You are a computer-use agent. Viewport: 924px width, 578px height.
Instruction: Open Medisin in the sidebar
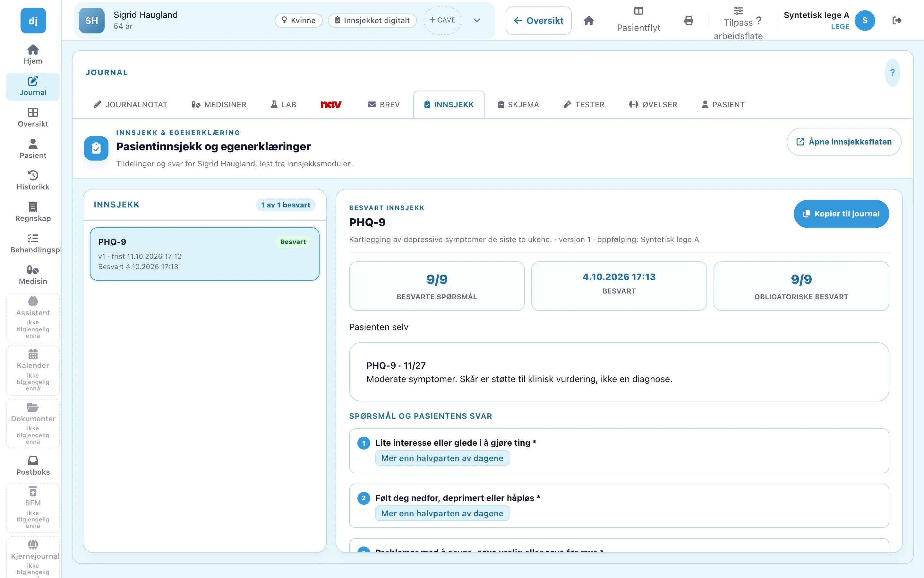coord(33,275)
